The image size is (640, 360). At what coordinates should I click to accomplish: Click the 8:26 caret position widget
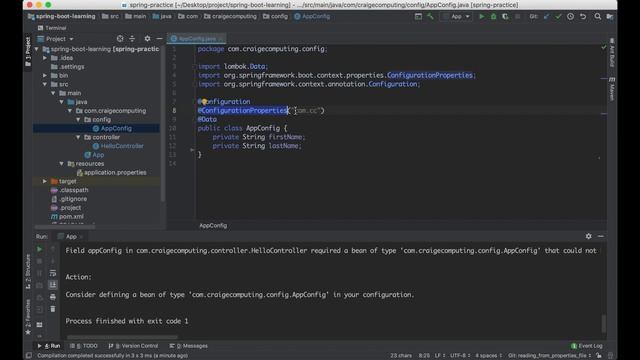tap(424, 356)
